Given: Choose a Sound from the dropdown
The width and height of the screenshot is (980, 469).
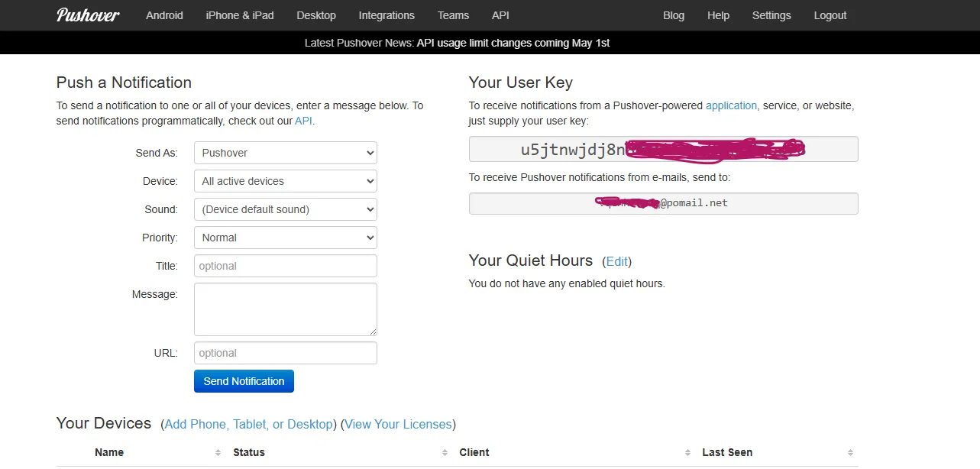Looking at the screenshot, I should pyautogui.click(x=286, y=209).
